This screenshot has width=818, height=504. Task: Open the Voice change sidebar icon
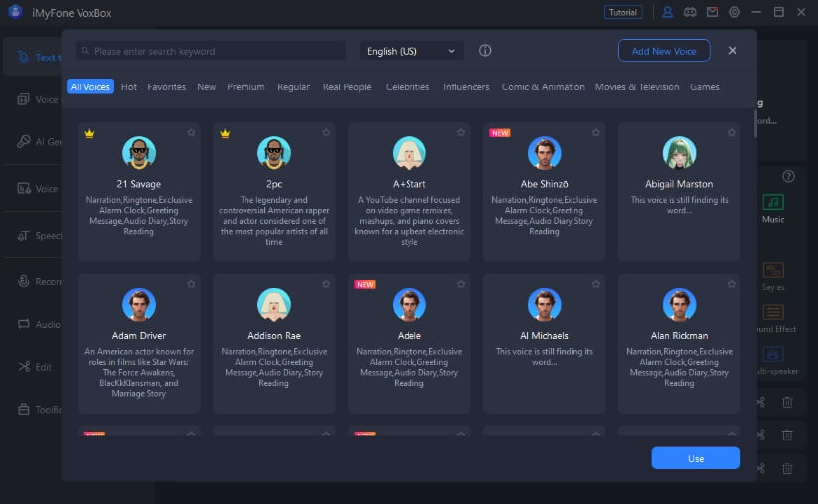point(24,188)
